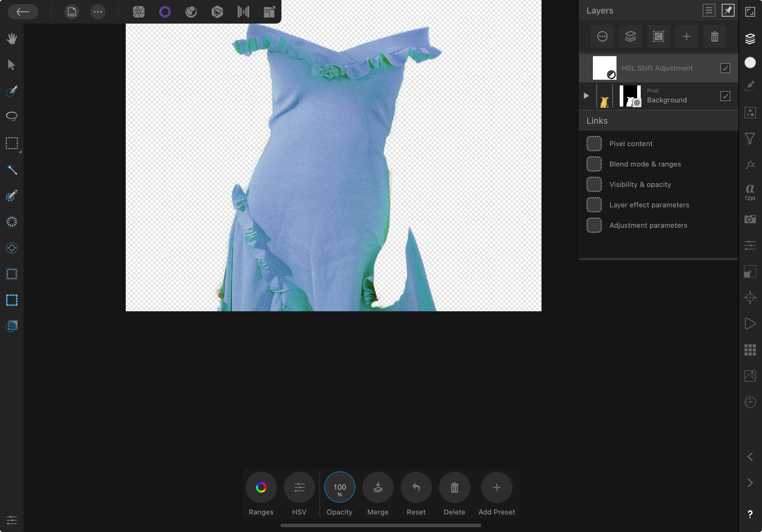Select the Freehand lasso selection tool
The width and height of the screenshot is (762, 532).
pos(11,117)
